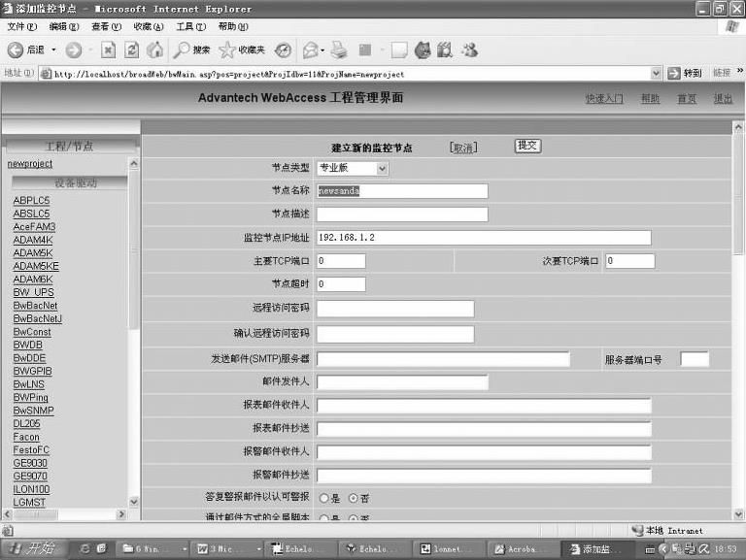Click the 监控节点IP地址 input field

click(x=483, y=238)
